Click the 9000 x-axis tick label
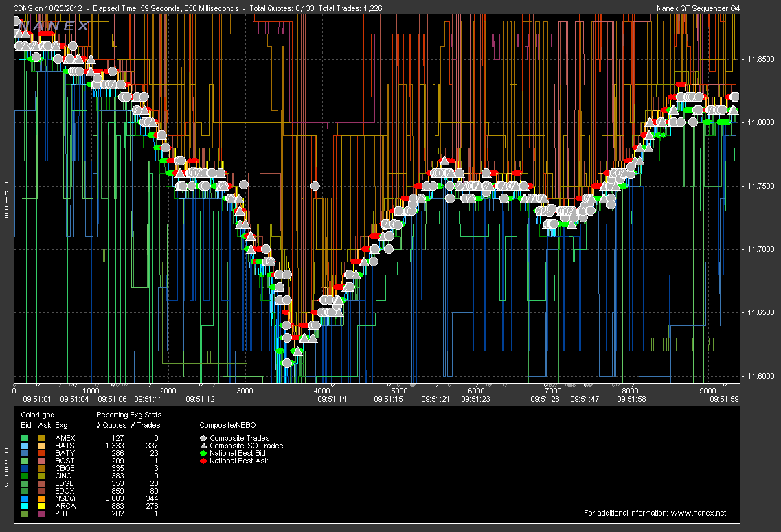781x532 pixels. coord(708,391)
